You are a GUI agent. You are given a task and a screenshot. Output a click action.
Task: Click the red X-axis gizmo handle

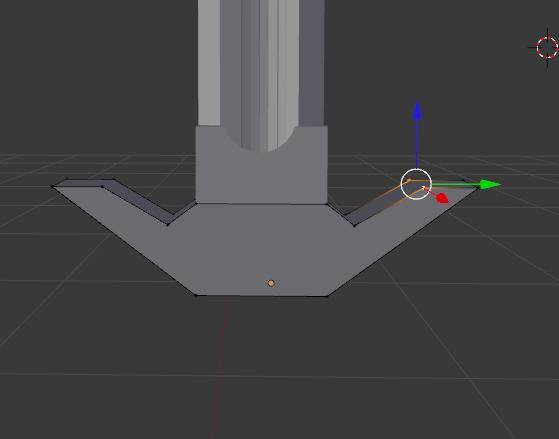pos(442,198)
